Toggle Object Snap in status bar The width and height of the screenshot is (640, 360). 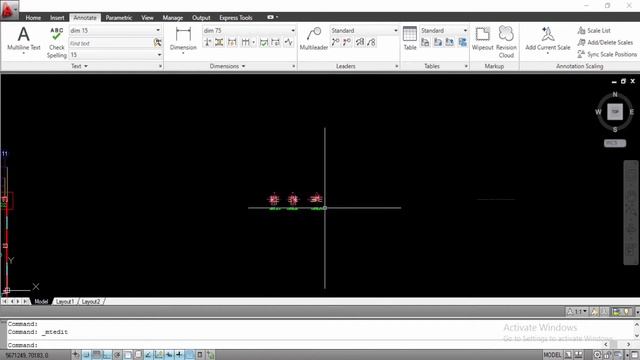pos(128,355)
